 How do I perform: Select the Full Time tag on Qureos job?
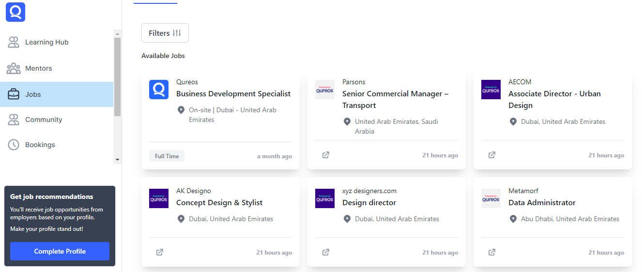(167, 156)
